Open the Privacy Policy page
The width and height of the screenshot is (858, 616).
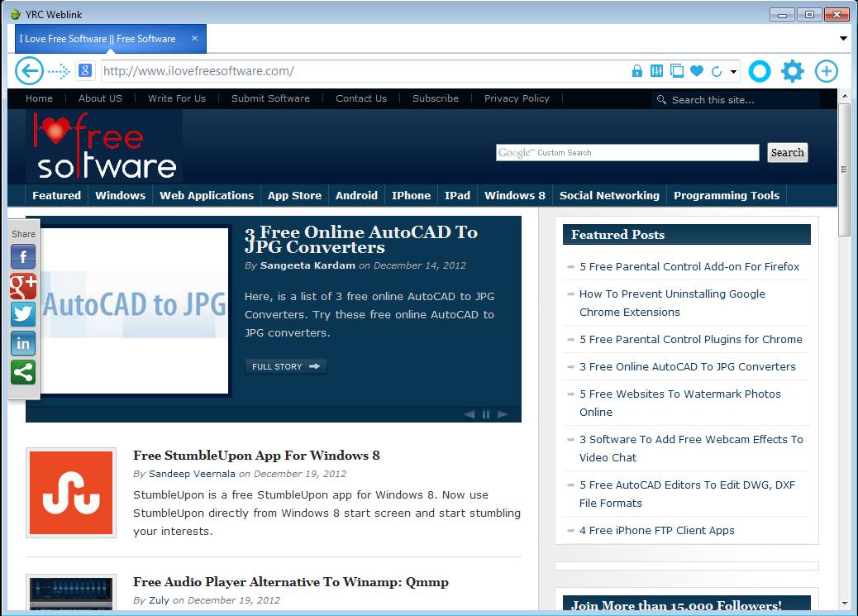click(517, 98)
